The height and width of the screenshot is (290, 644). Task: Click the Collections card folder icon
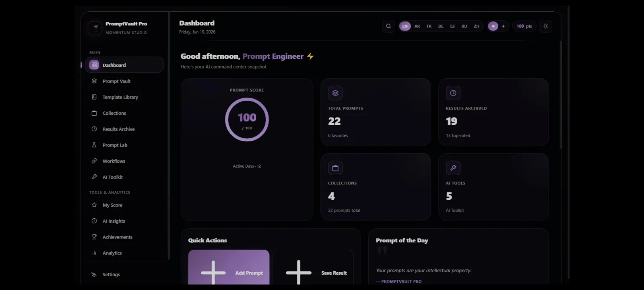(x=335, y=168)
